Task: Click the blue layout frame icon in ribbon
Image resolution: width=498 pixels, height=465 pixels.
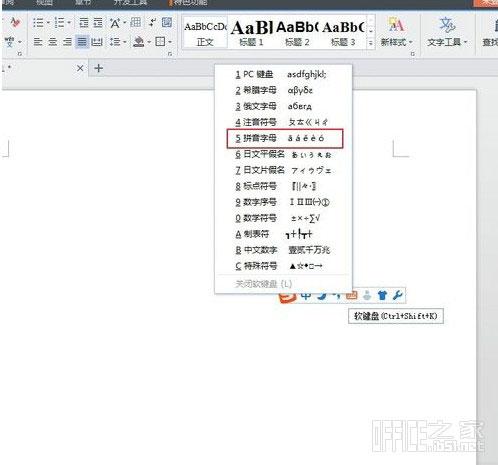Action: click(167, 22)
